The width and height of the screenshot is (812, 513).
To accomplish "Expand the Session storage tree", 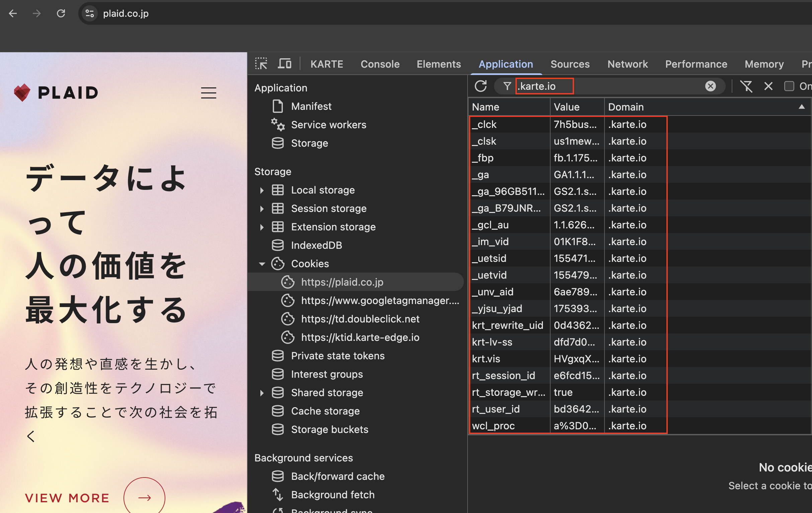I will [x=262, y=209].
